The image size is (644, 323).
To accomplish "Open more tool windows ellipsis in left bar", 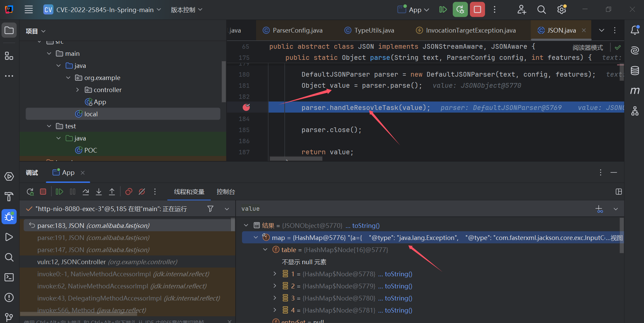I will [9, 76].
